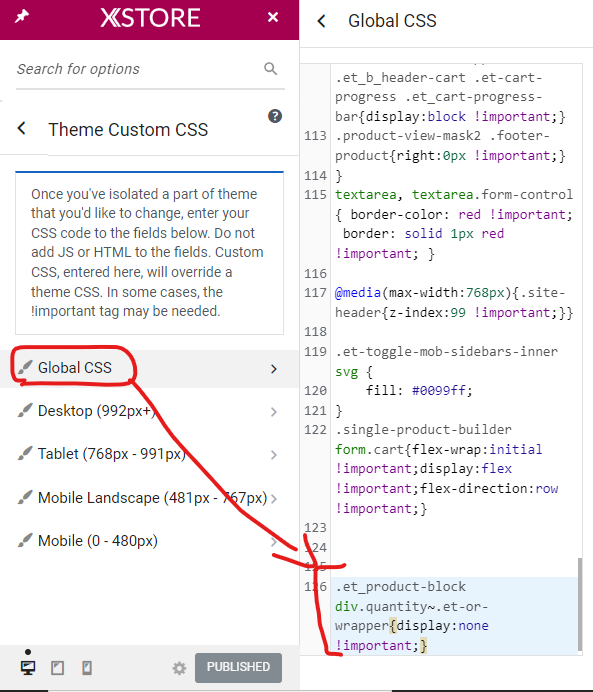Close the XSTORE customizer panel

click(273, 17)
